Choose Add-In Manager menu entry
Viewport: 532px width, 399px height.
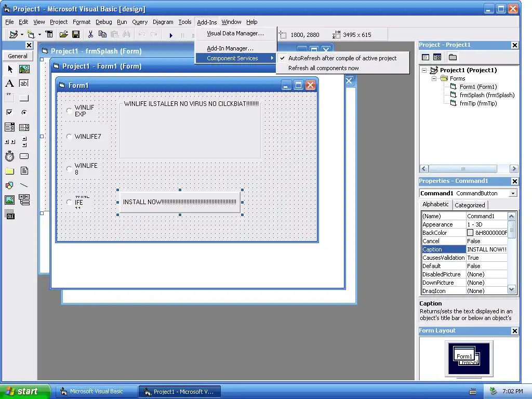tap(236, 48)
